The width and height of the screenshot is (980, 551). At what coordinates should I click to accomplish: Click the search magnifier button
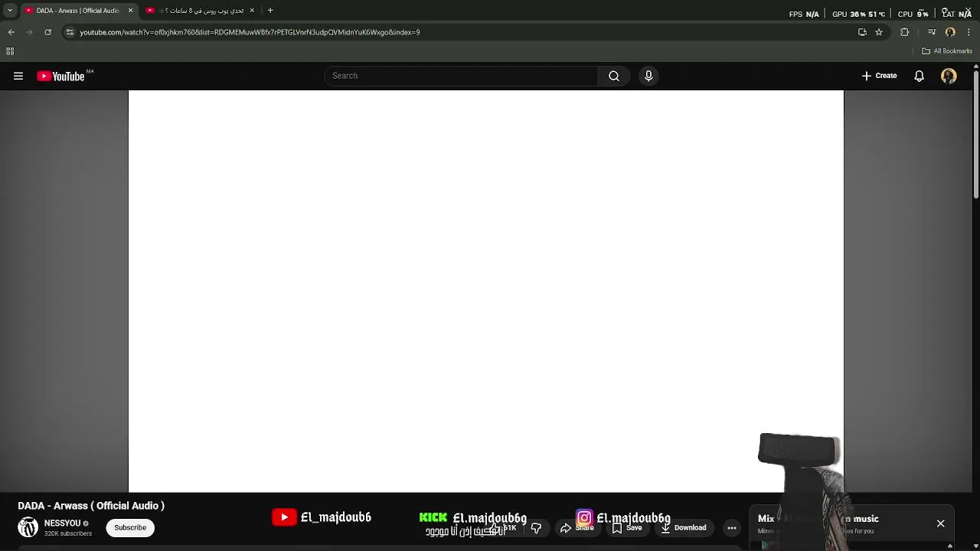[x=613, y=76]
